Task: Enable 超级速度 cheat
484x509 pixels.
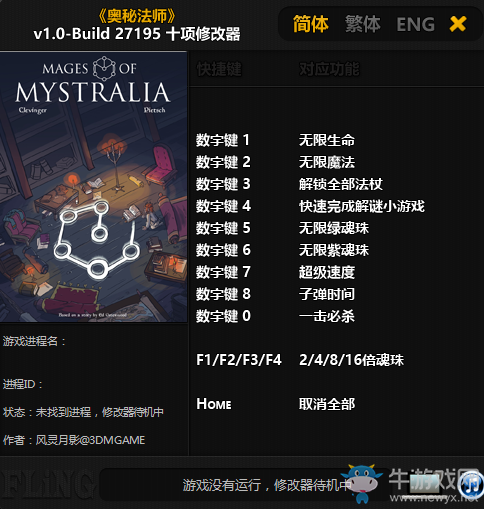Action: pos(327,272)
